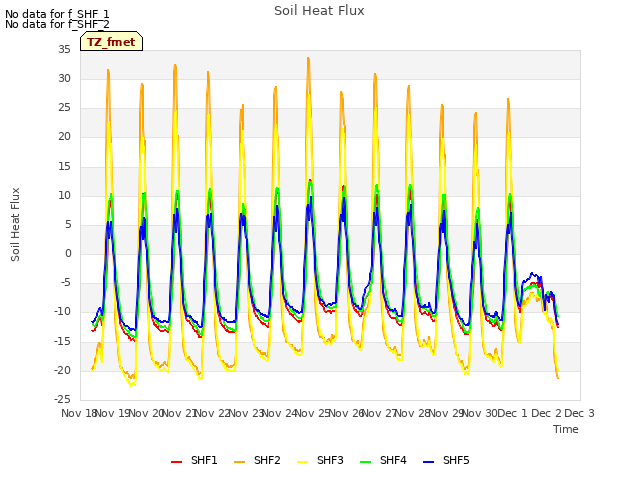The width and height of the screenshot is (640, 480).
Task: Click the Time x-axis label
Action: [x=566, y=429]
